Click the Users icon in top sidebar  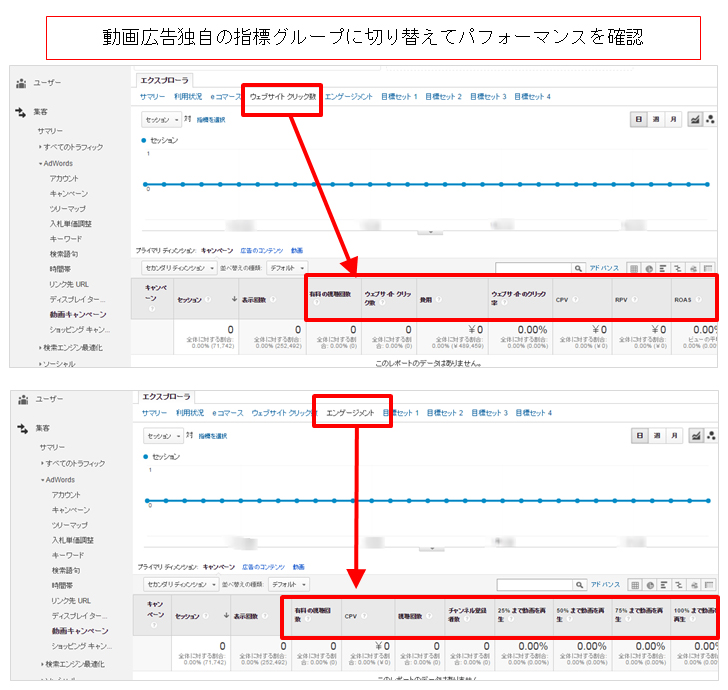[20, 83]
